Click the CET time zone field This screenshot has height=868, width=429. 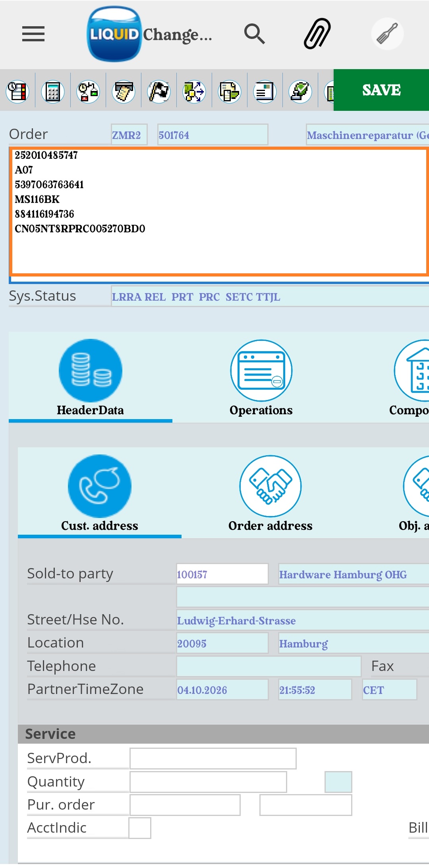click(x=389, y=690)
